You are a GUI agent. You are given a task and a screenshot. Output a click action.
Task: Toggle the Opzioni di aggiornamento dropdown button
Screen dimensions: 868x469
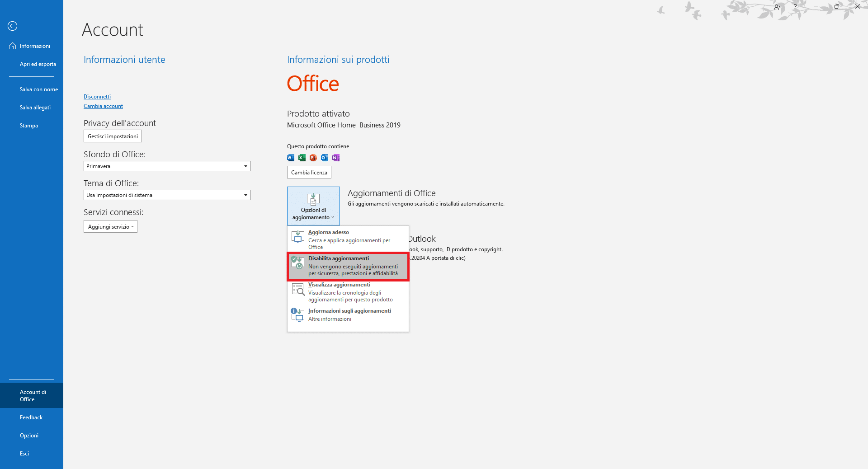[313, 206]
